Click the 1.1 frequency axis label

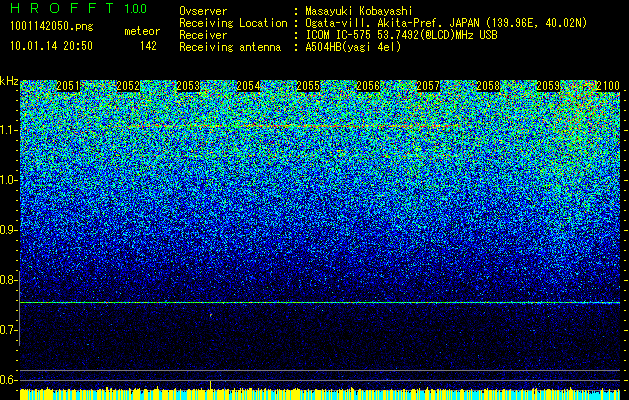pos(9,130)
